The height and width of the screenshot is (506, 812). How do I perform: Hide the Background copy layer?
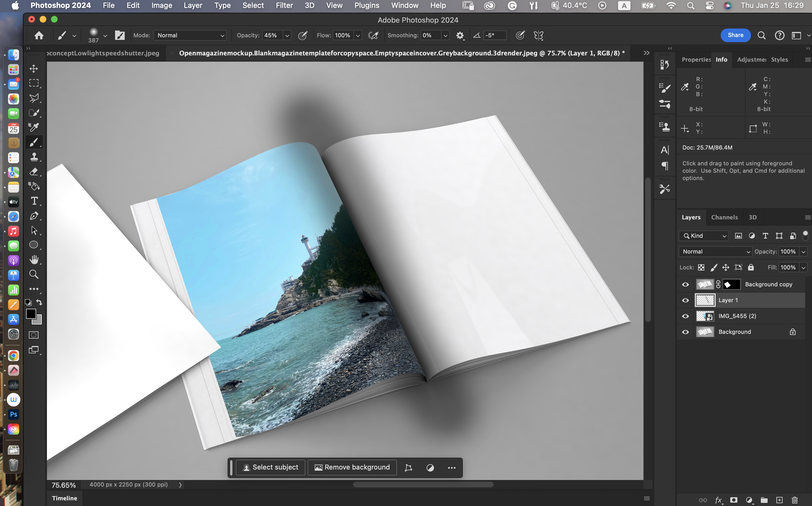tap(685, 284)
